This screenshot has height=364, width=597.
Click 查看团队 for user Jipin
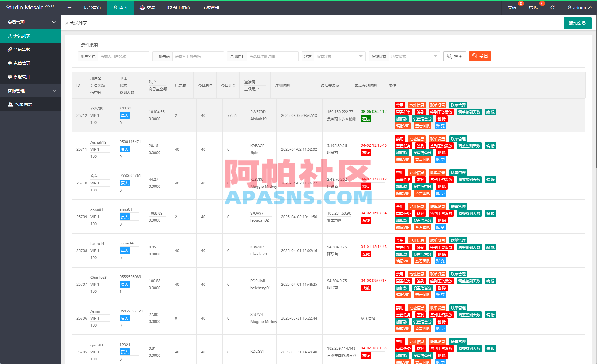[423, 193]
